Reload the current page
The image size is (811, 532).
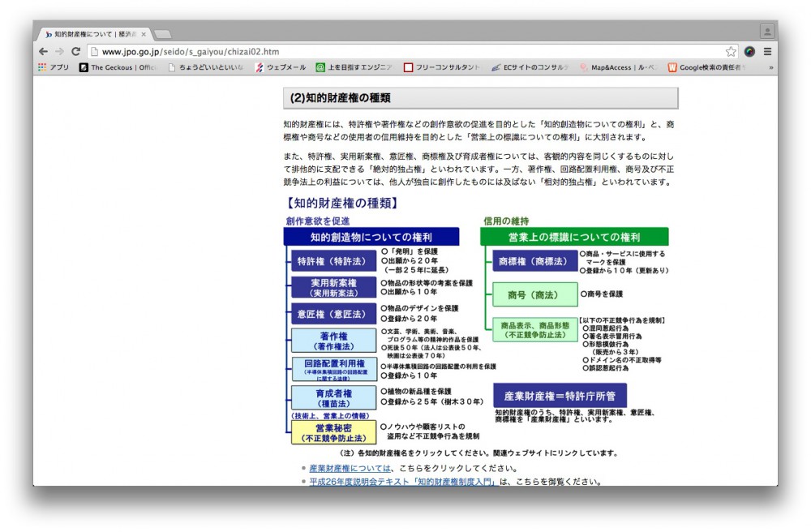click(75, 52)
